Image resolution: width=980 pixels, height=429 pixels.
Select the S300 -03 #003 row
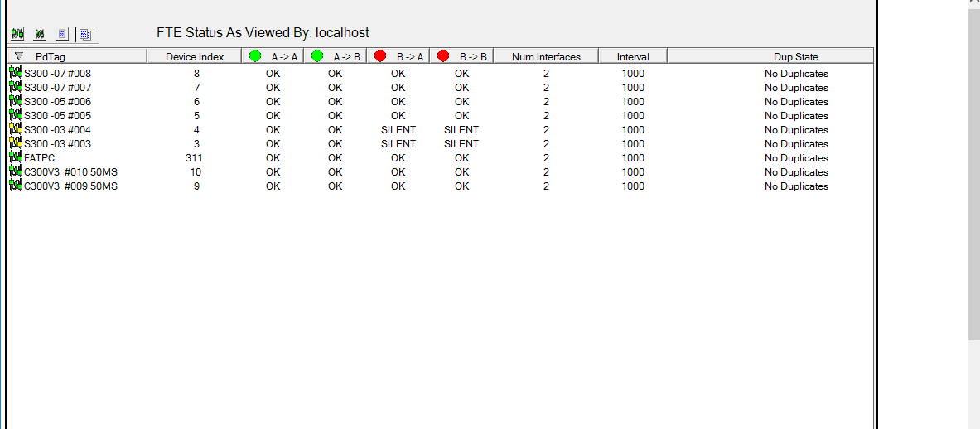[441, 143]
